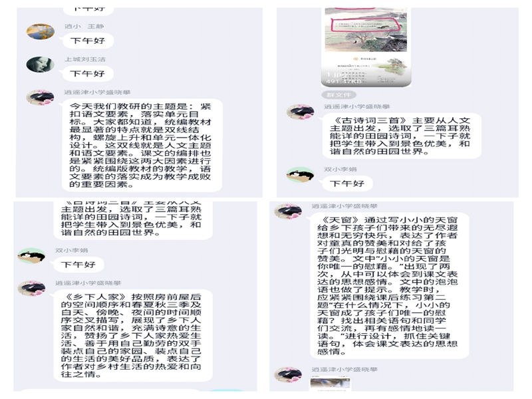Click 双小李娟's cat avatar in bottom-left panel

31,256
